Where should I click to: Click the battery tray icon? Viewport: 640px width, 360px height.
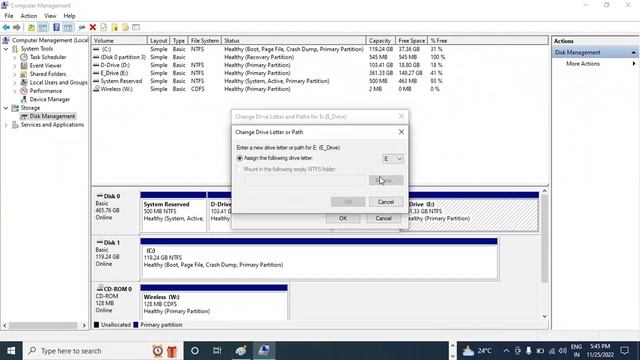tap(540, 351)
